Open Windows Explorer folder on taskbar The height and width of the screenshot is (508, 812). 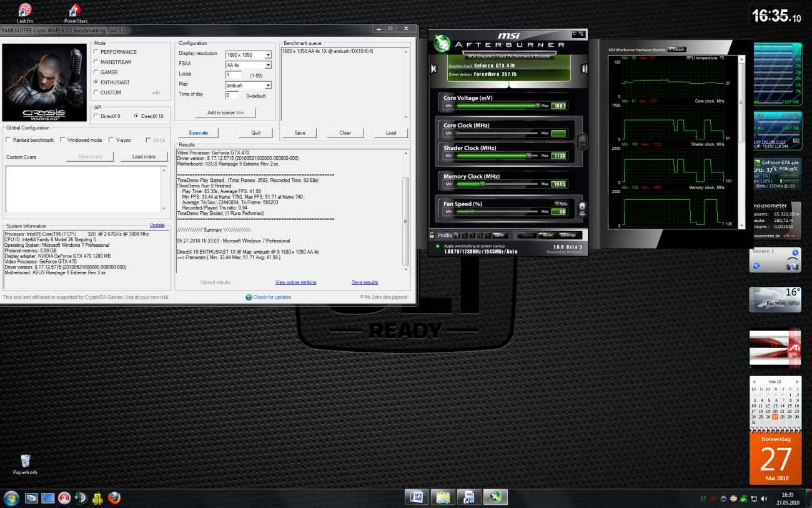[442, 497]
